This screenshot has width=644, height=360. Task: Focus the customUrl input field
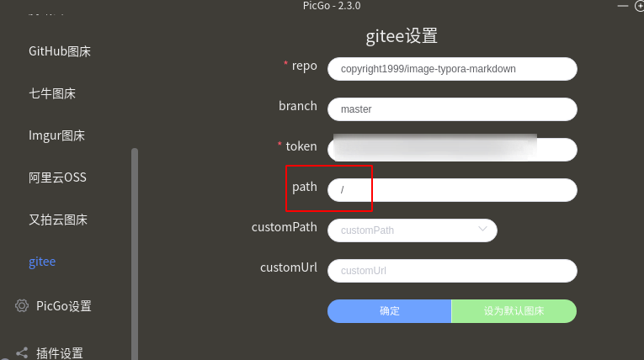452,271
